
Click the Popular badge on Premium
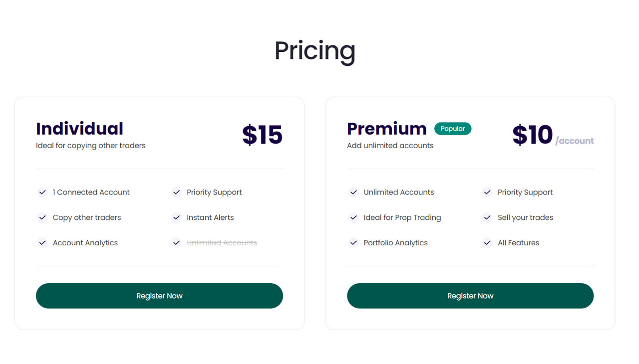453,129
